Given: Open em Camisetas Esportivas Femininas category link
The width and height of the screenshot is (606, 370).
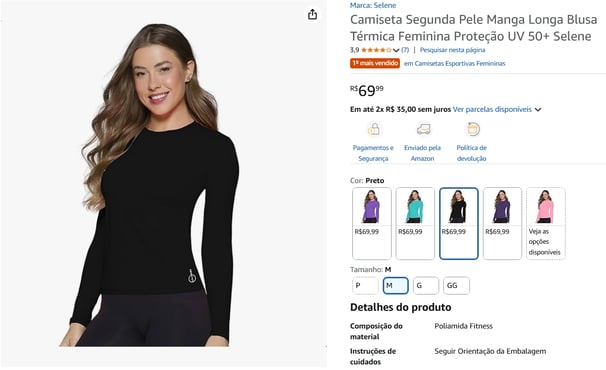Looking at the screenshot, I should [x=454, y=63].
